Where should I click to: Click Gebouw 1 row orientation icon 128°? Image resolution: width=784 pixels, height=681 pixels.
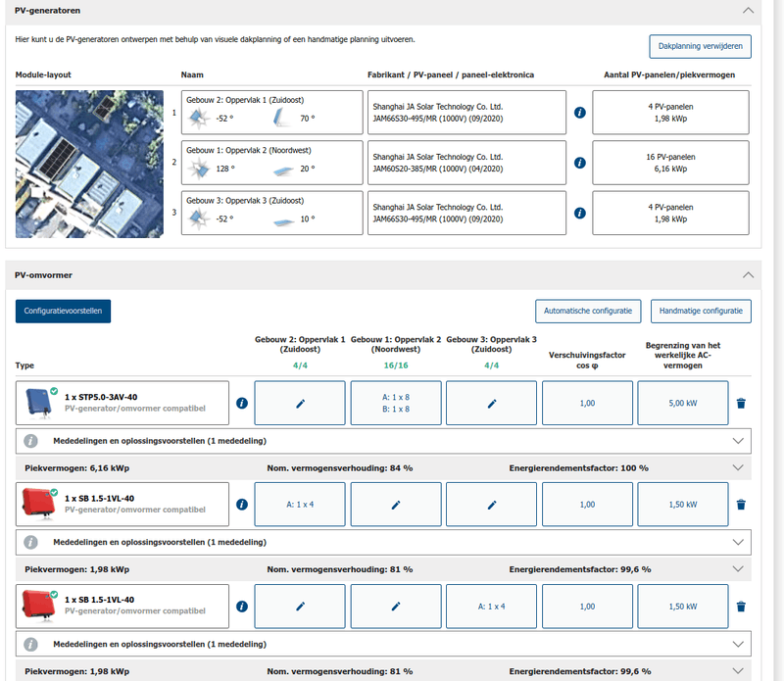pos(199,169)
